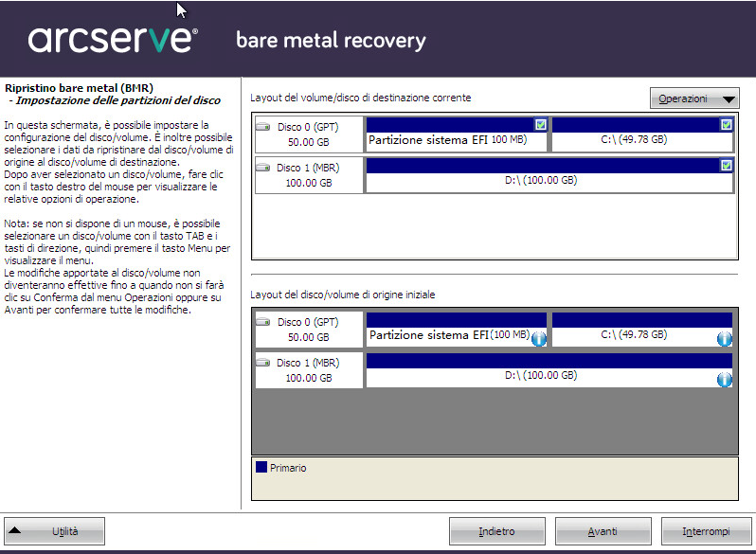Click the destination Disco 0 (GPT) disk icon
The height and width of the screenshot is (554, 756).
coord(263,127)
